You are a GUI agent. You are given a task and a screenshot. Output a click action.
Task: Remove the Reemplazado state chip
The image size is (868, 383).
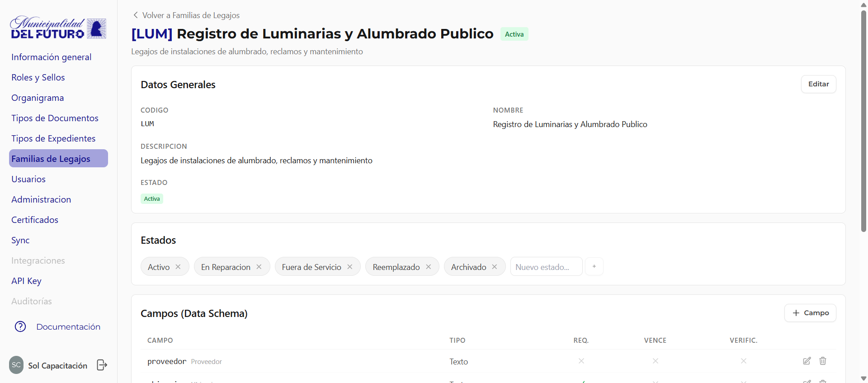[x=429, y=267]
